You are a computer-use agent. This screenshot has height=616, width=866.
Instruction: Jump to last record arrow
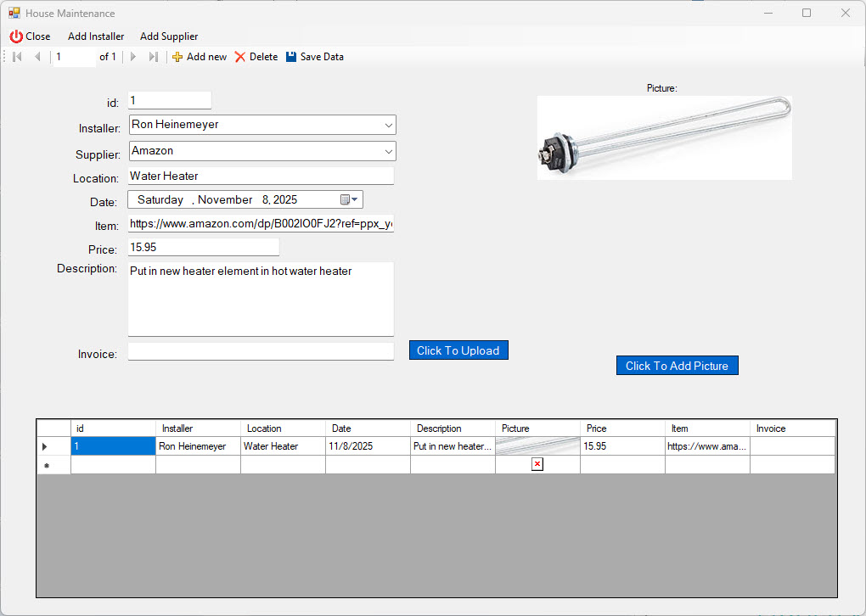click(153, 57)
